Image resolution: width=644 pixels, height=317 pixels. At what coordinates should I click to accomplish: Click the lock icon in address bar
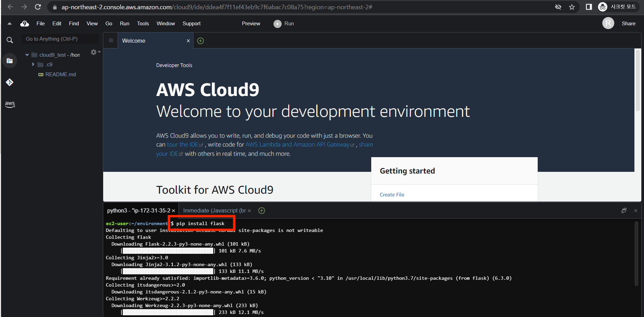tap(55, 7)
